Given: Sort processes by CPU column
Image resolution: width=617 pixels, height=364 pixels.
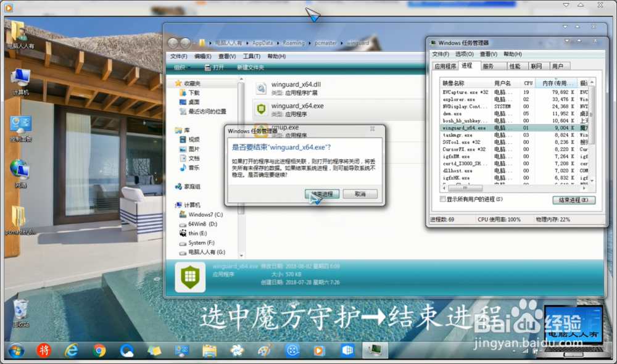Looking at the screenshot, I should 528,83.
